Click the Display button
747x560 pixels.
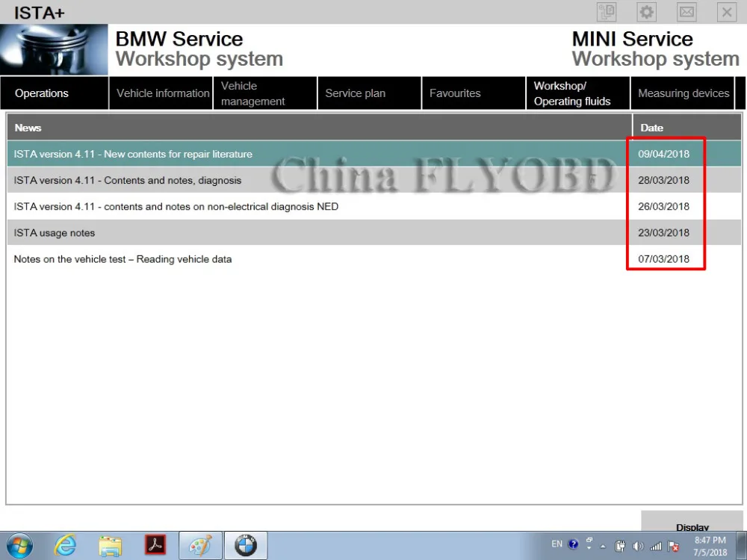(692, 521)
